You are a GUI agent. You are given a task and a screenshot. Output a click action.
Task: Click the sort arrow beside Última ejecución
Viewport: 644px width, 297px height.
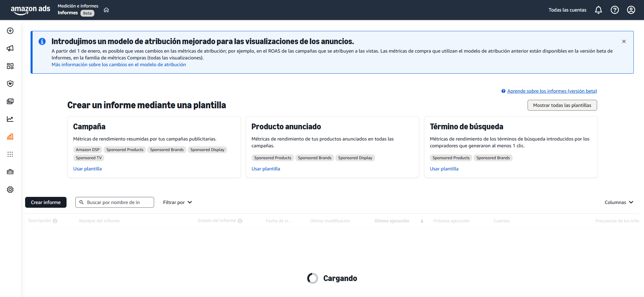[422, 221]
